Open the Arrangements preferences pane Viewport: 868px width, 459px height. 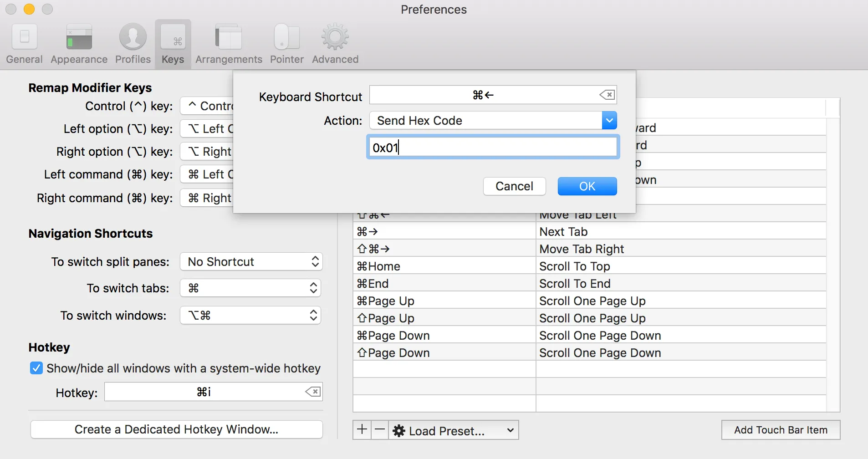click(x=229, y=44)
